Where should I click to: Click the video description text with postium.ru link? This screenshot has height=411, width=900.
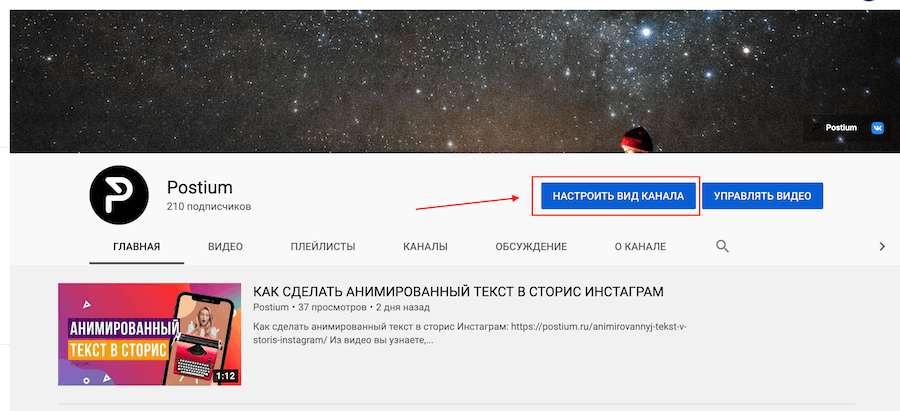[470, 334]
